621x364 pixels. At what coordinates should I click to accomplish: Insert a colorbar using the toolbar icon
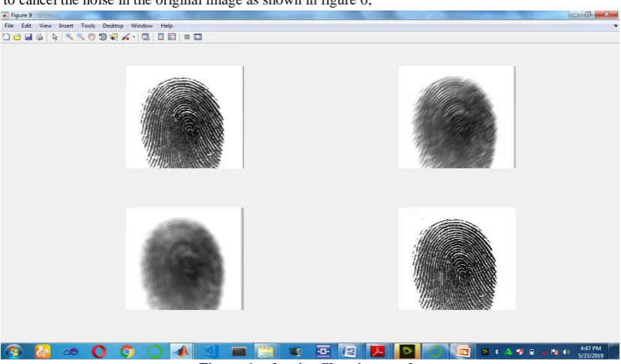[161, 37]
